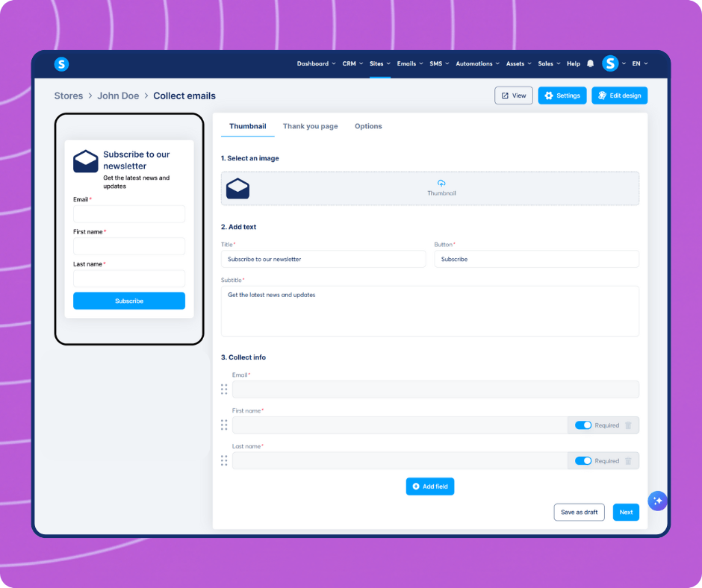Open the Settings button

[x=562, y=96]
